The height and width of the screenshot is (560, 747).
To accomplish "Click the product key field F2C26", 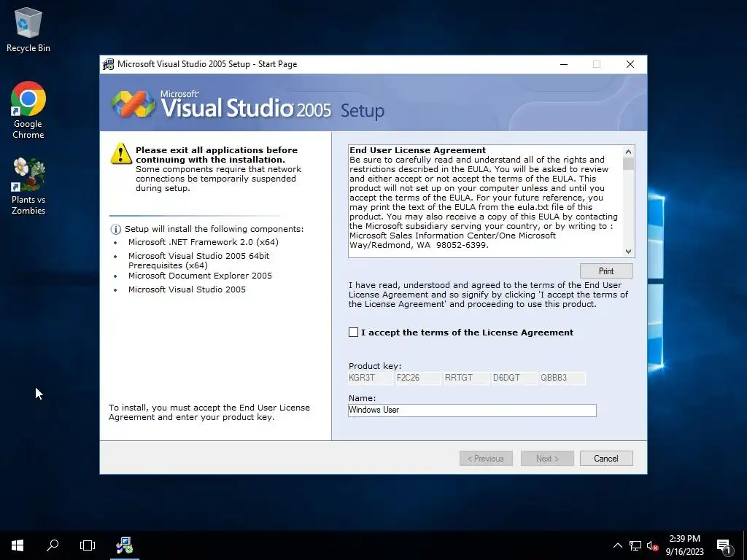I will tap(418, 378).
